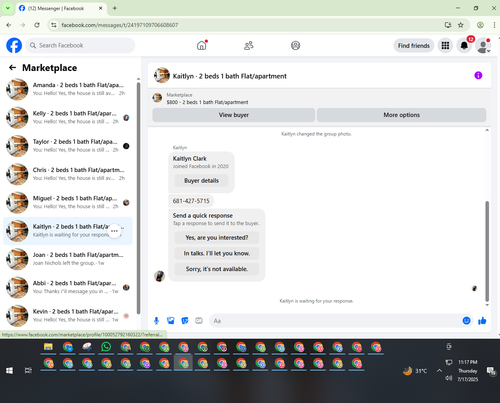This screenshot has width=500, height=403.
Task: Click the Facebook logo
Action: pos(14,45)
